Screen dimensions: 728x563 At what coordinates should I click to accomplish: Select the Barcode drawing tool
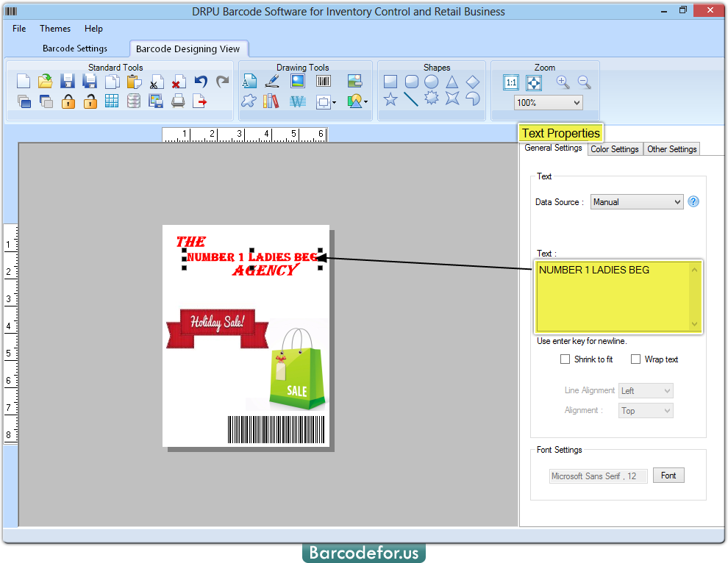pos(324,81)
